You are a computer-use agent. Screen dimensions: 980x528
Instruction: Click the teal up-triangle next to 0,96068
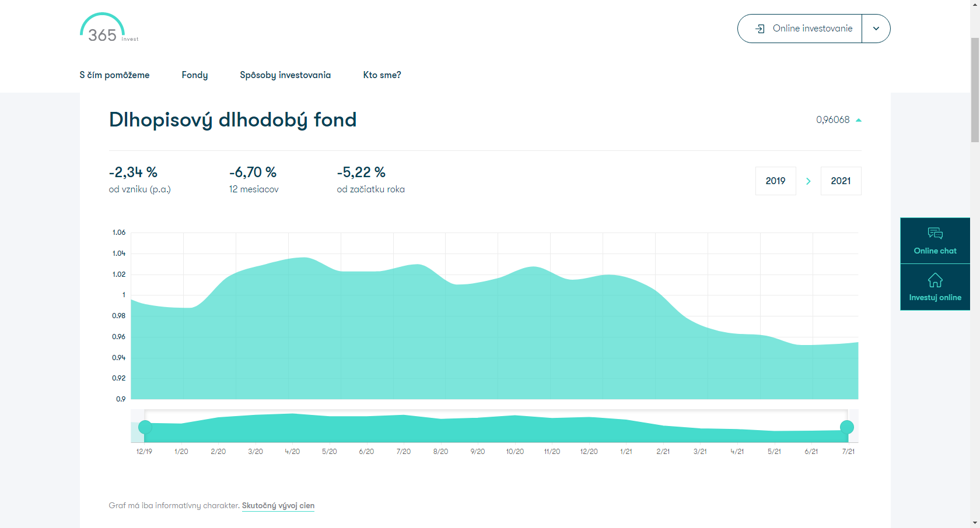tap(859, 120)
